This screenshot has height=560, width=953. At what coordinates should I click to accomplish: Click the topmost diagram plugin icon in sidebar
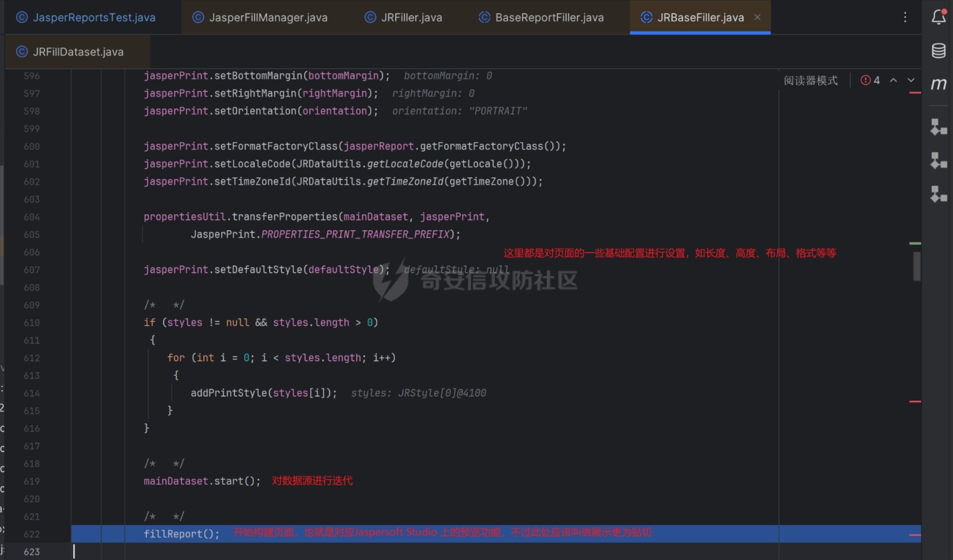point(938,127)
